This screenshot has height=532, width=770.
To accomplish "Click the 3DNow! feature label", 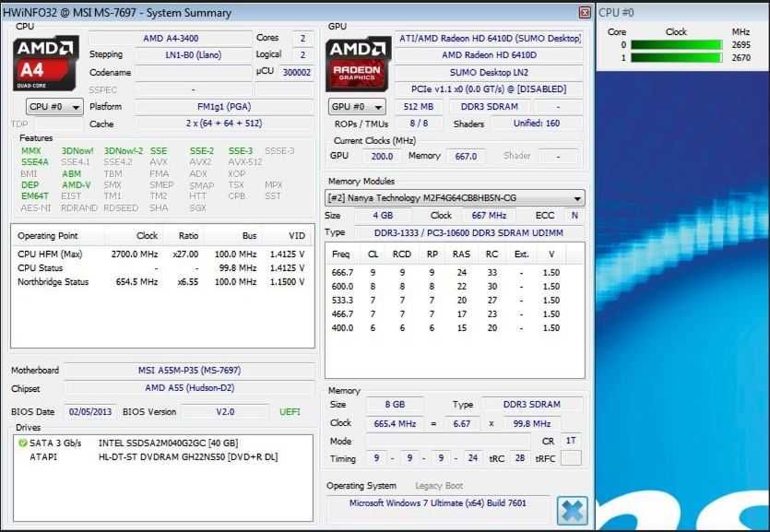I will tap(77, 151).
